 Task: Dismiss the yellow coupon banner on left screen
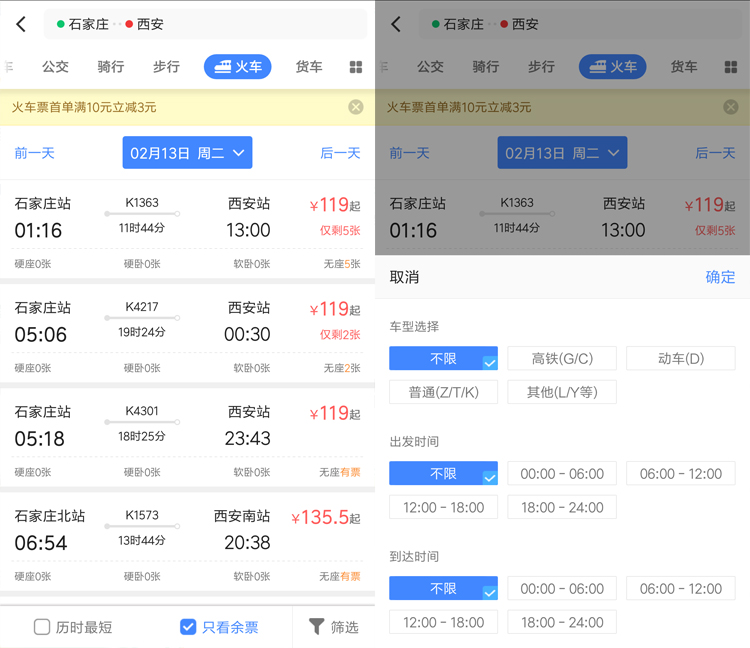tap(355, 107)
